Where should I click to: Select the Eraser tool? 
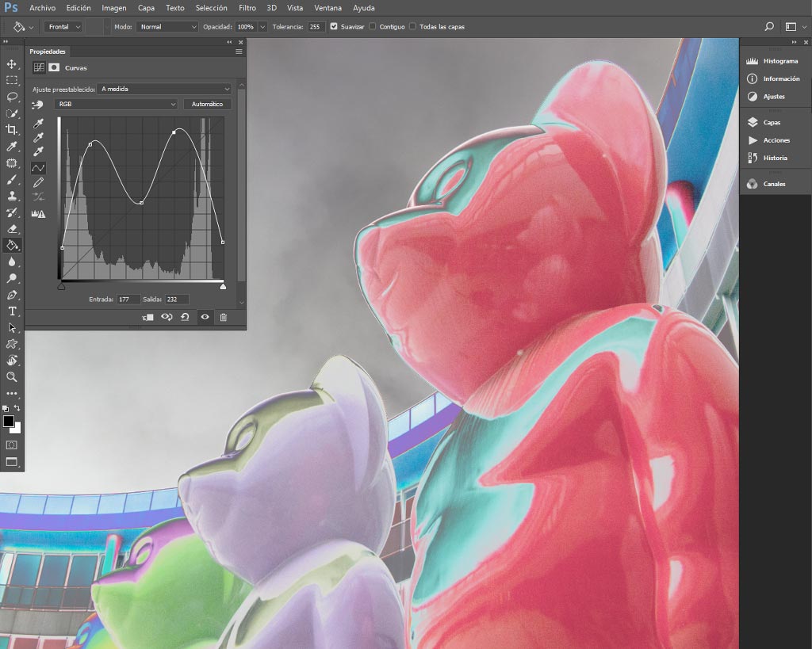coord(11,229)
